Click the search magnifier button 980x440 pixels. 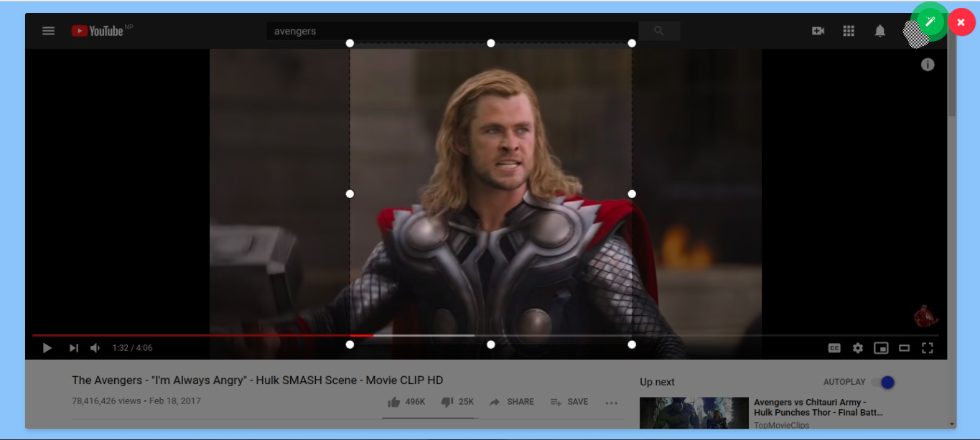[x=659, y=31]
